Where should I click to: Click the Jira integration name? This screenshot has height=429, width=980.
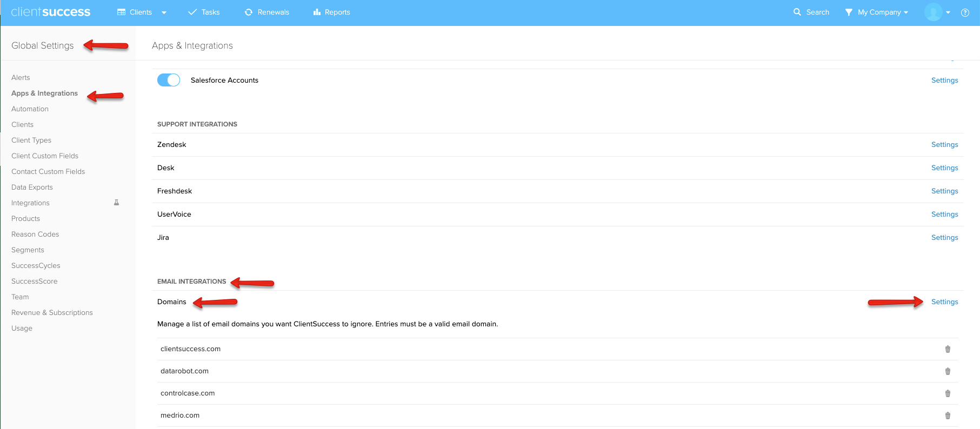pos(163,237)
